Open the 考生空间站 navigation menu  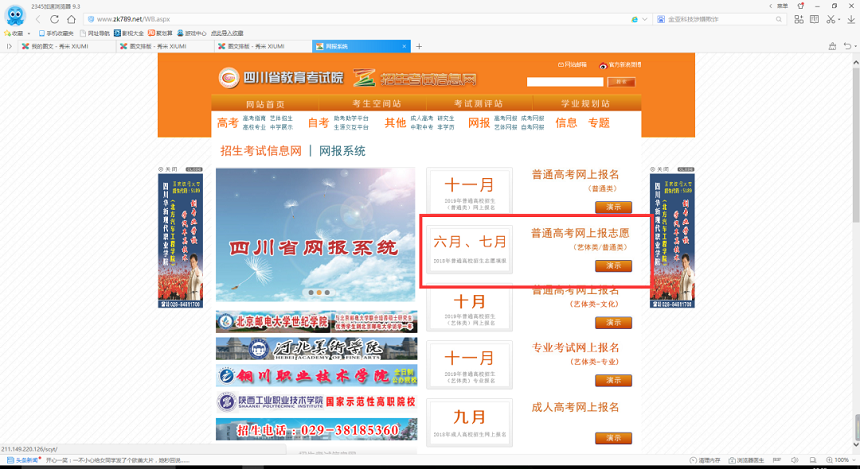377,104
